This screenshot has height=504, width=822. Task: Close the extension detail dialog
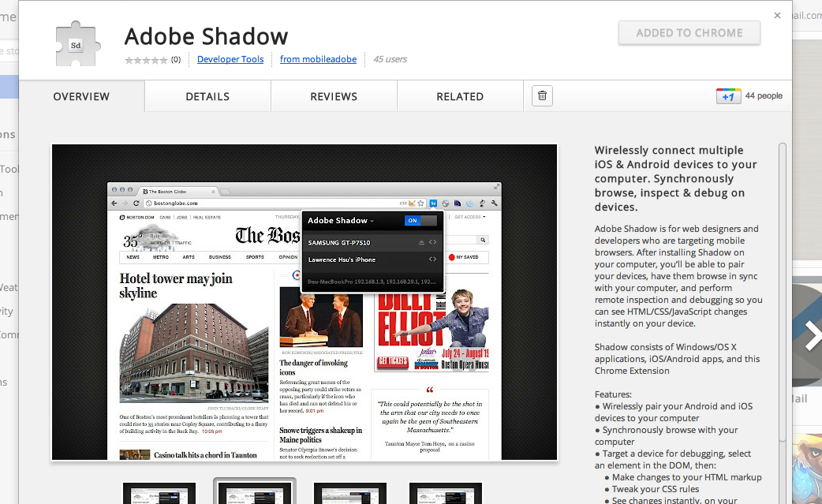point(778,16)
